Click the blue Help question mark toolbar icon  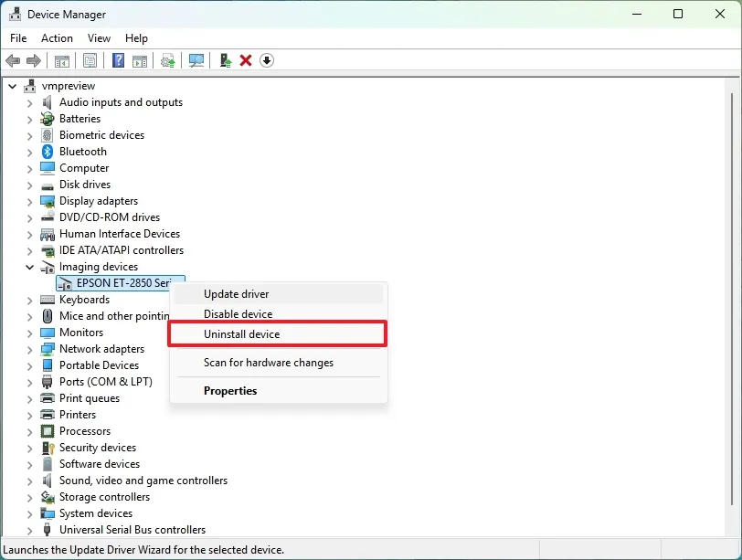point(118,60)
